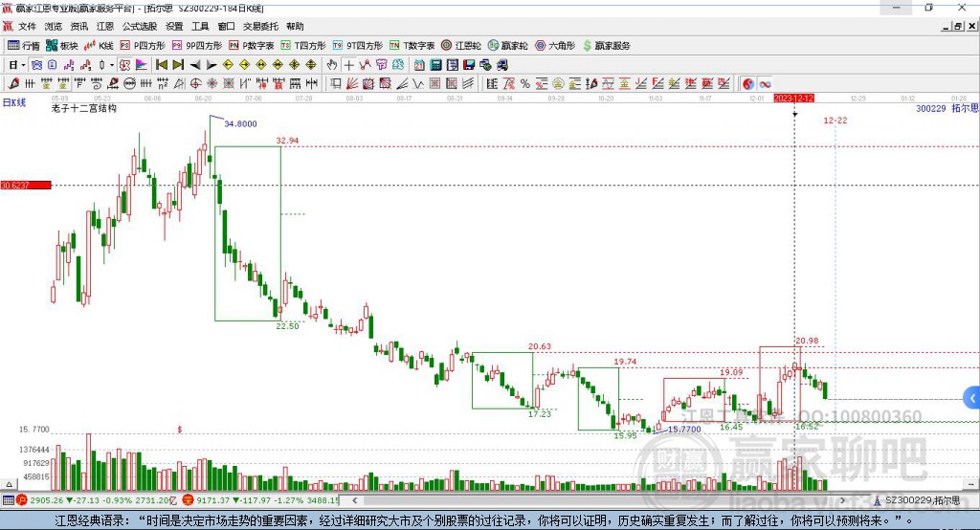
Task: Select the red pen drawing tool
Action: coord(13,84)
